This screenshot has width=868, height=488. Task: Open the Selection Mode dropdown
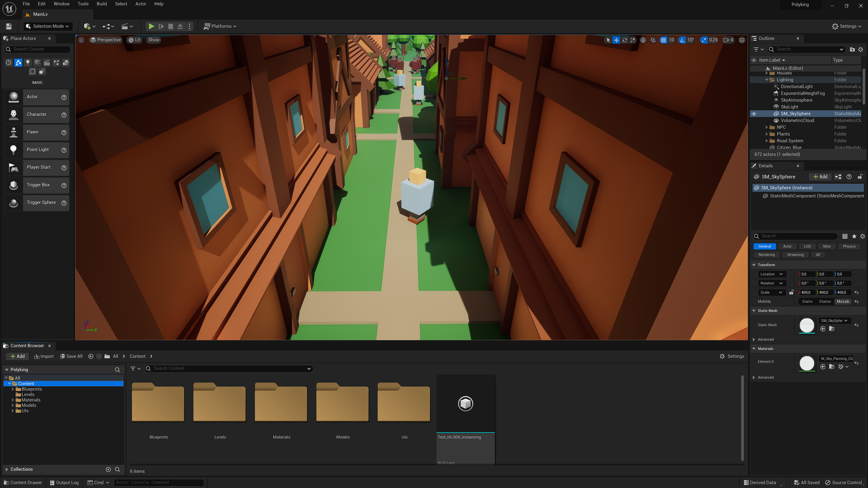coord(48,26)
